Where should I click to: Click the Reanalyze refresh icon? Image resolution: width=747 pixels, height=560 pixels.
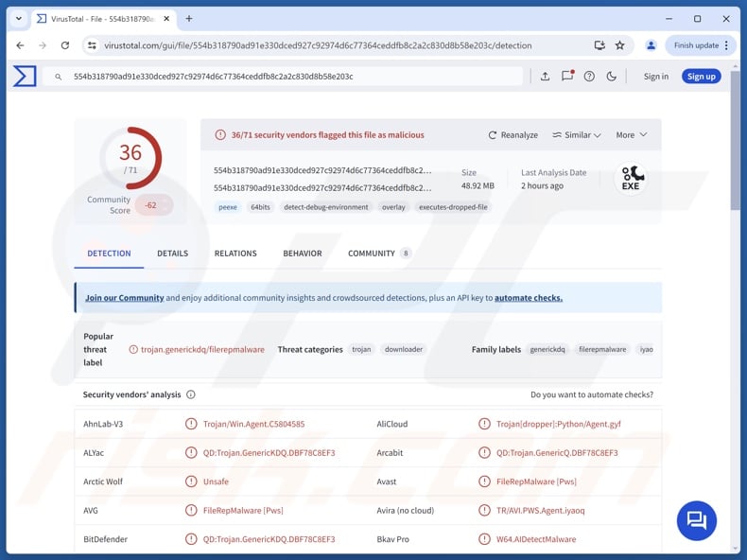tap(493, 135)
